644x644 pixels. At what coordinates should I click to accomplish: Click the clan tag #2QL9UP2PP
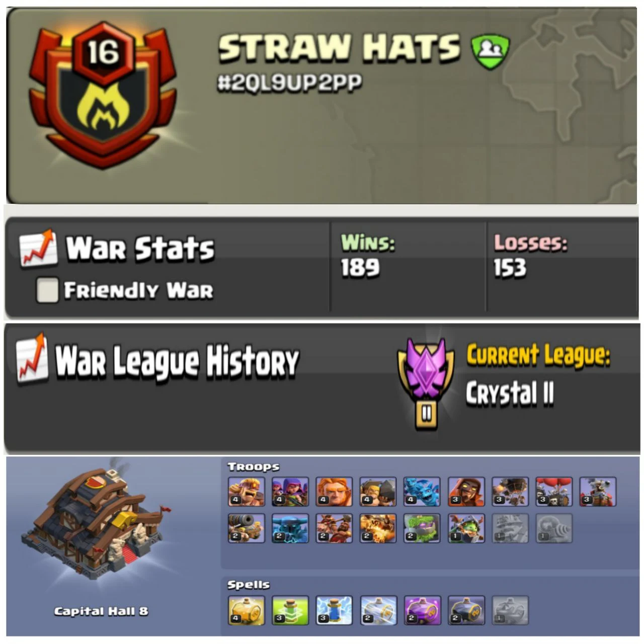click(290, 83)
